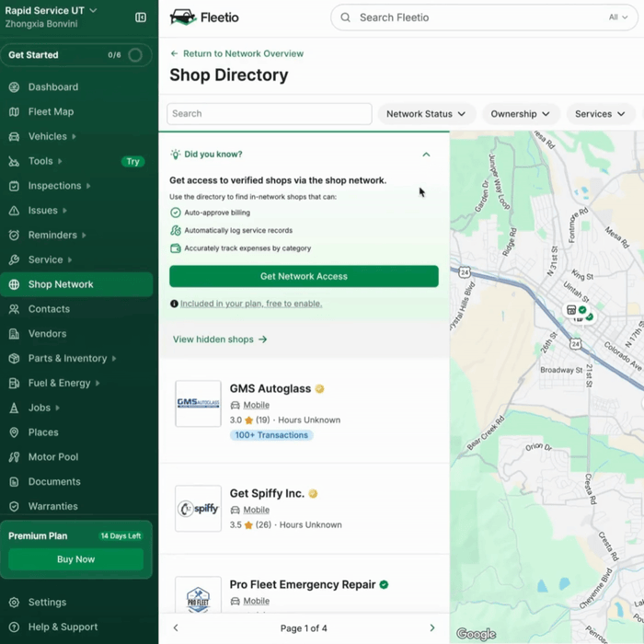Click the Fuel & Energy pump icon

14,383
